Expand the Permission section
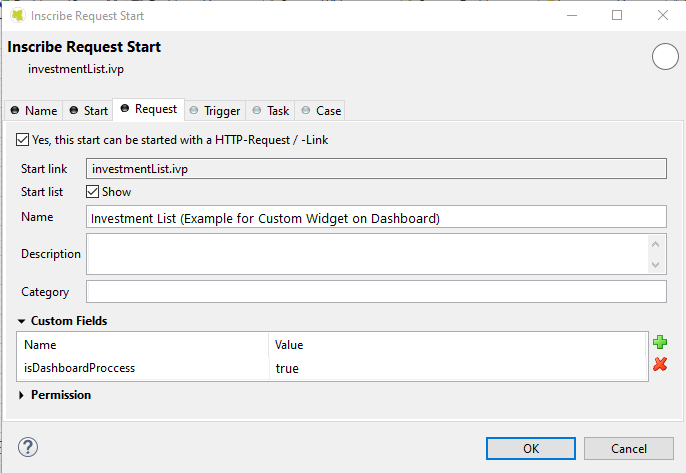The image size is (686, 473). coord(22,395)
